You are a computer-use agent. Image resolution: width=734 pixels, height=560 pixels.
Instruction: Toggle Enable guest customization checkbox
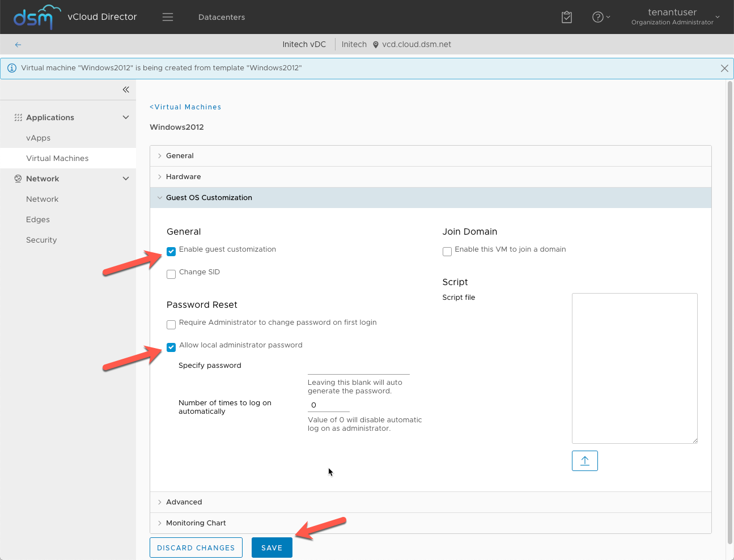(x=171, y=252)
